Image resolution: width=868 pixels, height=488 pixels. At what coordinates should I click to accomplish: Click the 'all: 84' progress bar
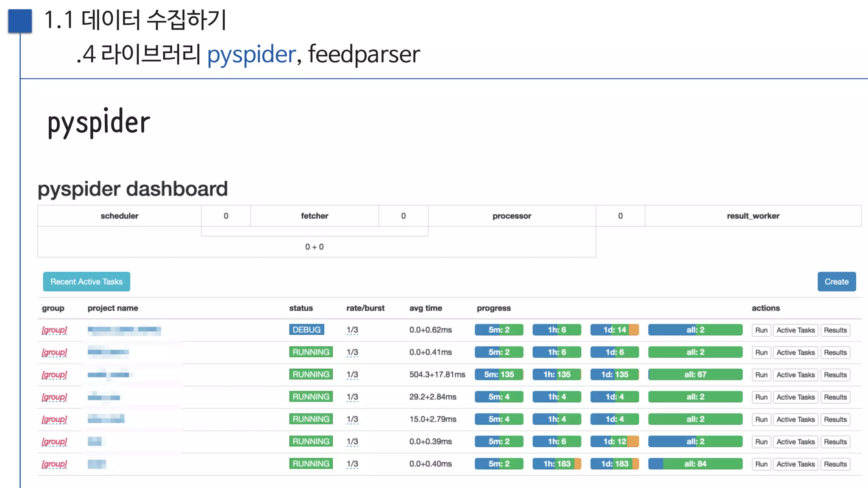[695, 464]
